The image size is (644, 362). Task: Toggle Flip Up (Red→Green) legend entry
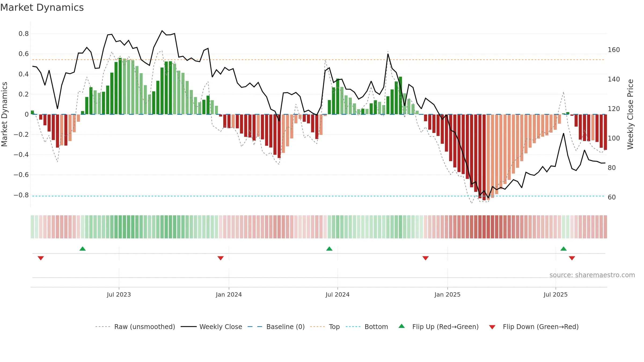438,327
